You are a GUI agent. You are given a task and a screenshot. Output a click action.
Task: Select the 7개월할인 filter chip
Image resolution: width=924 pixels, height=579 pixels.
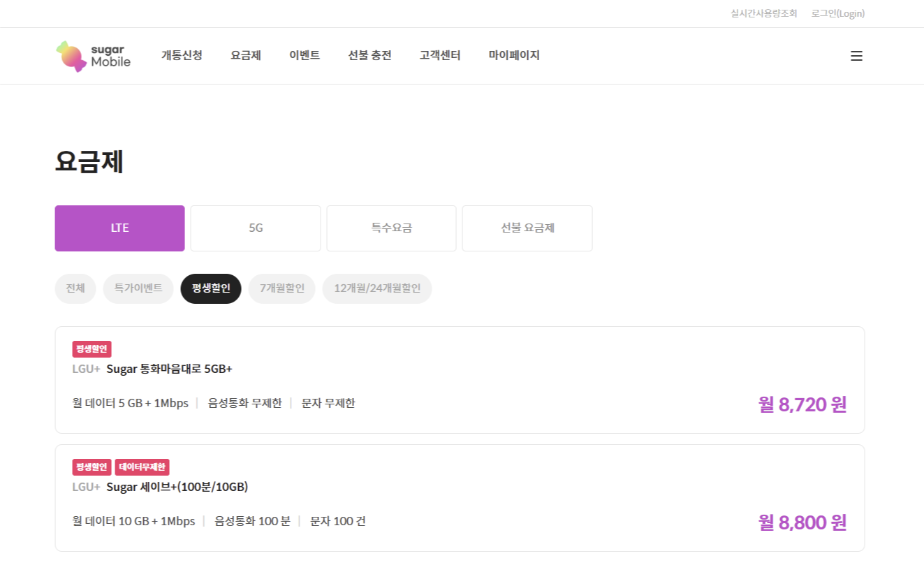pyautogui.click(x=282, y=288)
